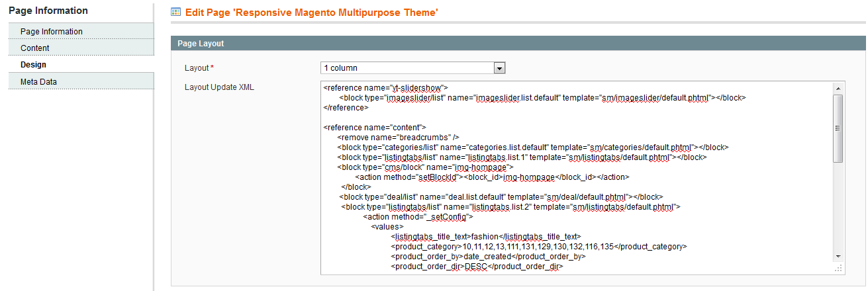868x291 pixels.
Task: Click the <reference name="yt-slidershow"> line
Action: 386,87
